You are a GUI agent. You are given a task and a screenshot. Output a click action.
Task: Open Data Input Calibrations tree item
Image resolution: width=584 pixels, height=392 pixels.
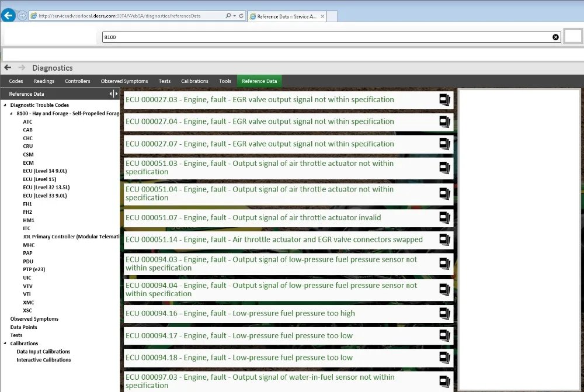coord(44,352)
